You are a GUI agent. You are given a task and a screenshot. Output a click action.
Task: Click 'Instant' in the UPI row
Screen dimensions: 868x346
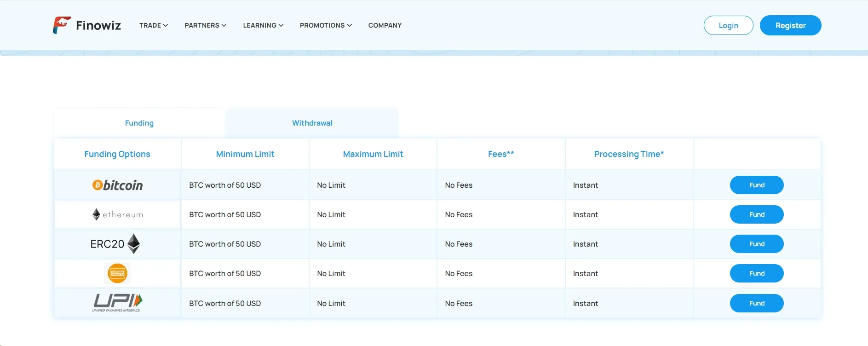586,303
